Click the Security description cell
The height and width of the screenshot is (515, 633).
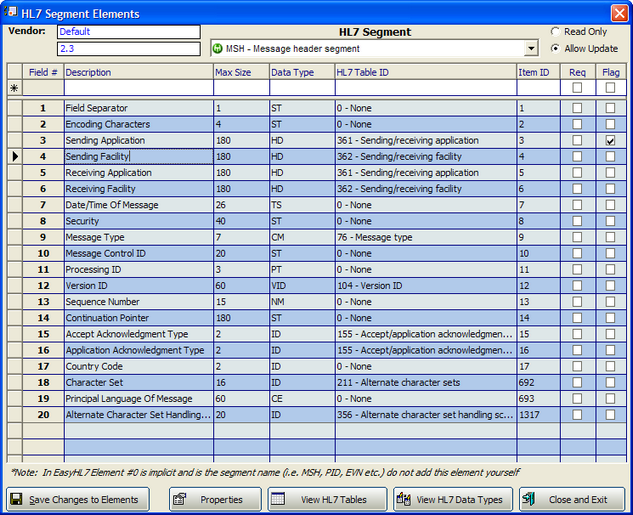coord(139,221)
